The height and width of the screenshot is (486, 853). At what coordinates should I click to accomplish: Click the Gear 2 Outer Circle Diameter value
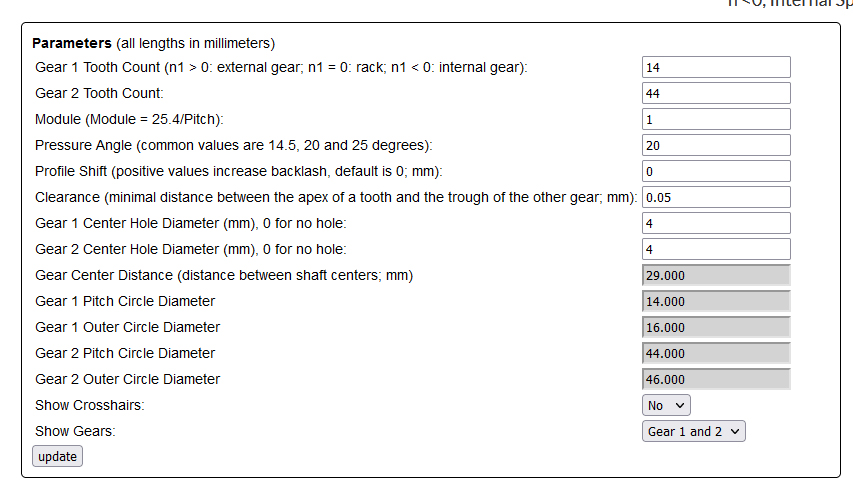point(716,379)
